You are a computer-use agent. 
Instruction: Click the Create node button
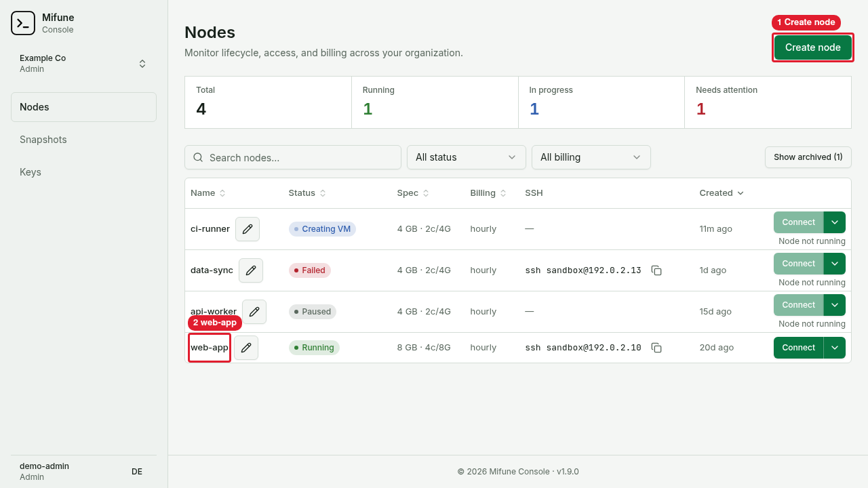tap(813, 47)
